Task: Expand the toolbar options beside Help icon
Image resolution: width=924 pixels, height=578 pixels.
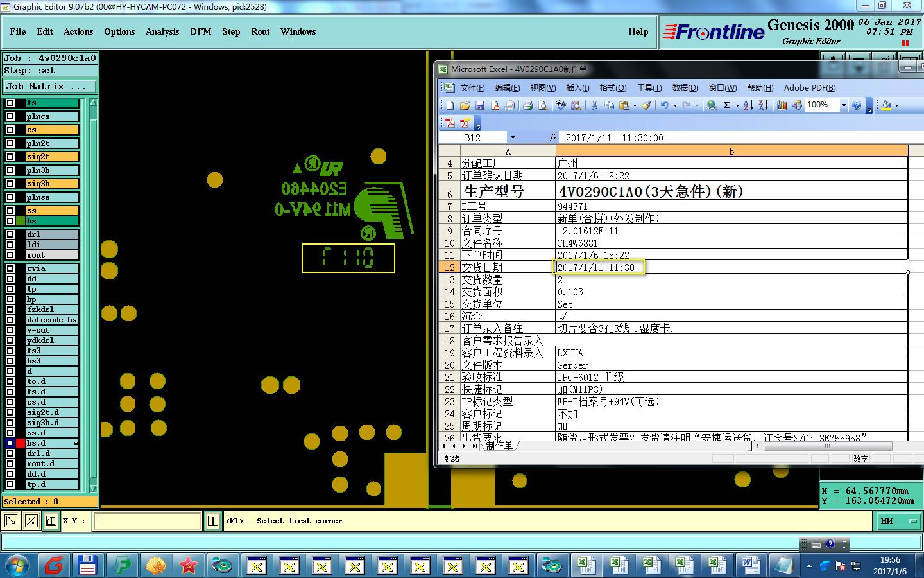Action: [x=869, y=106]
